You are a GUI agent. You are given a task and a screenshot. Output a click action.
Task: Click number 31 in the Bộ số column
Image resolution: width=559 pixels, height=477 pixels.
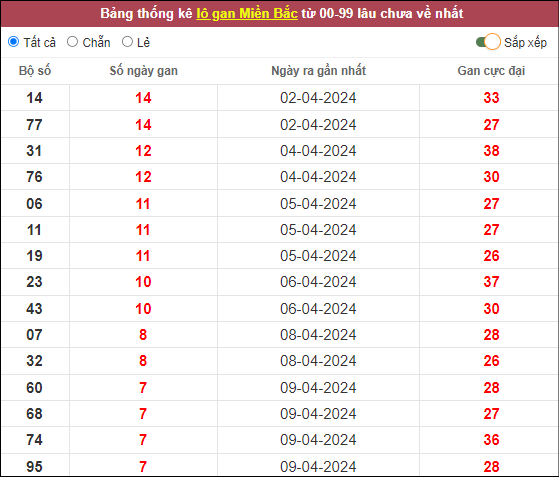[x=34, y=151]
